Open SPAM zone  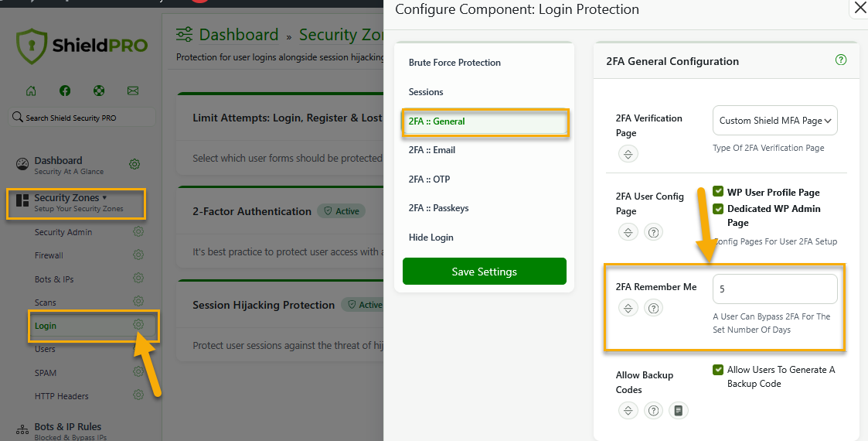(x=46, y=373)
